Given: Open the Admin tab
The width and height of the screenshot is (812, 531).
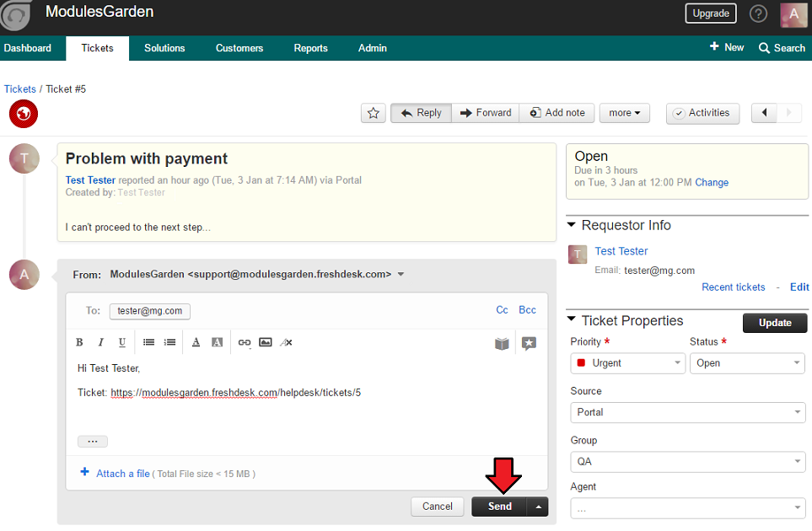Looking at the screenshot, I should [x=373, y=48].
